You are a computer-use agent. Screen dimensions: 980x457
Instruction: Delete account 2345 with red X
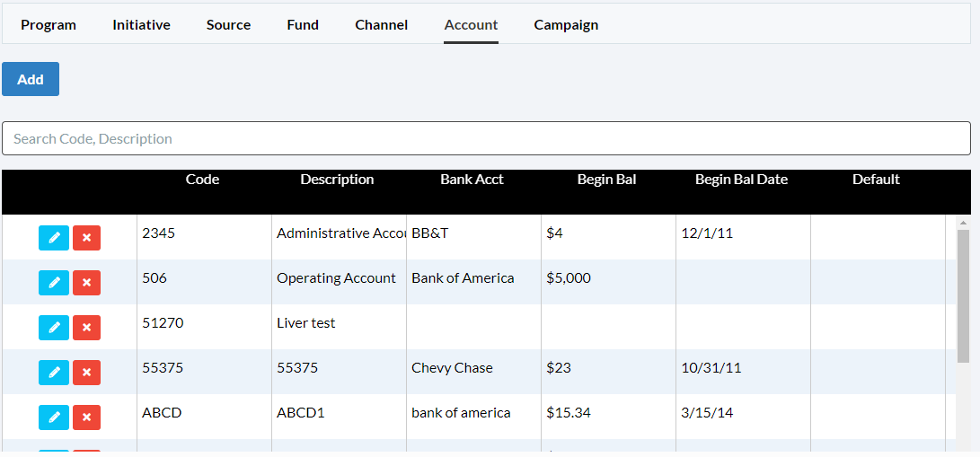point(86,238)
